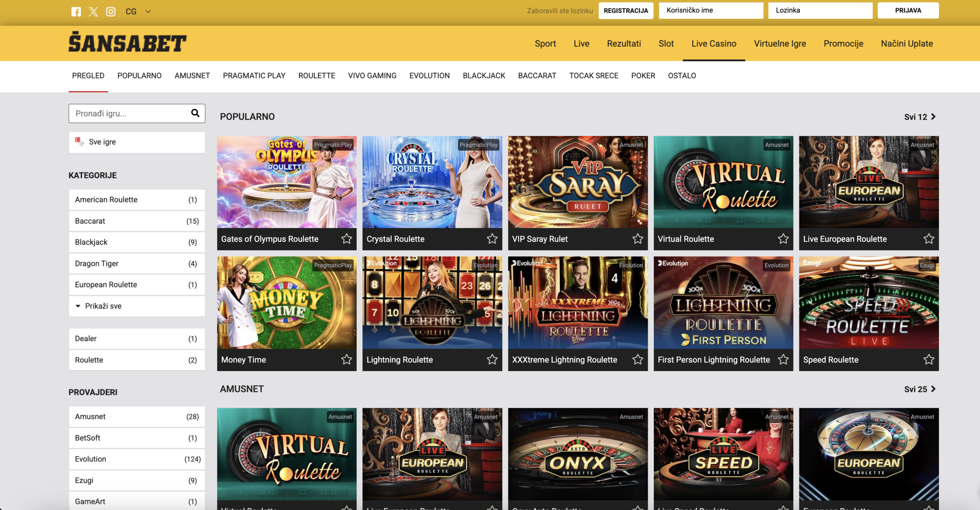Screen dimensions: 980x510
Task: Open the X (Twitter) social icon
Action: pos(93,11)
